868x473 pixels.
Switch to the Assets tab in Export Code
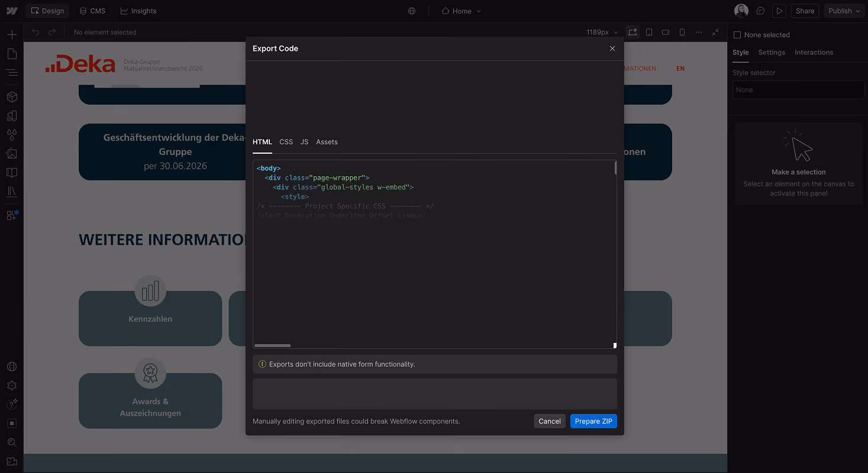pyautogui.click(x=327, y=142)
